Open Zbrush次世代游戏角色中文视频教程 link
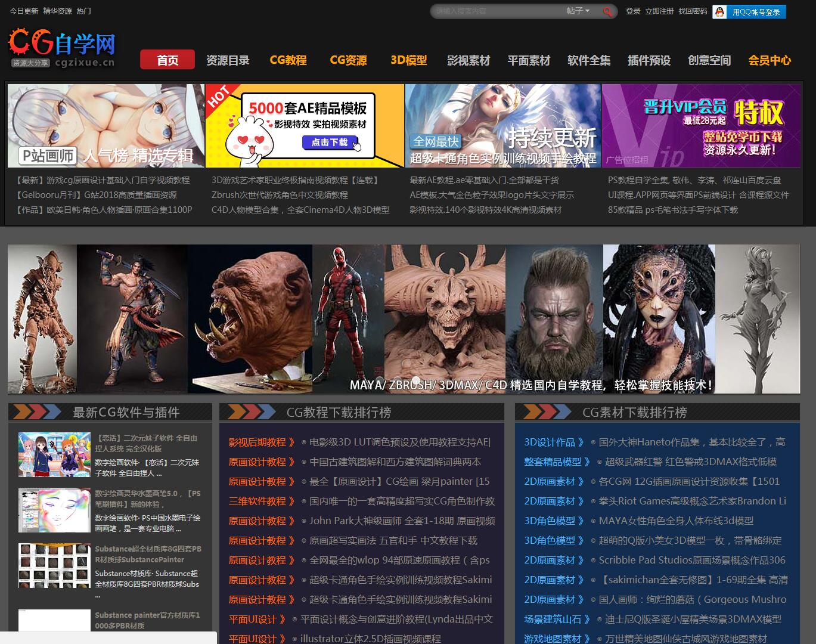The image size is (816, 644). pyautogui.click(x=280, y=195)
